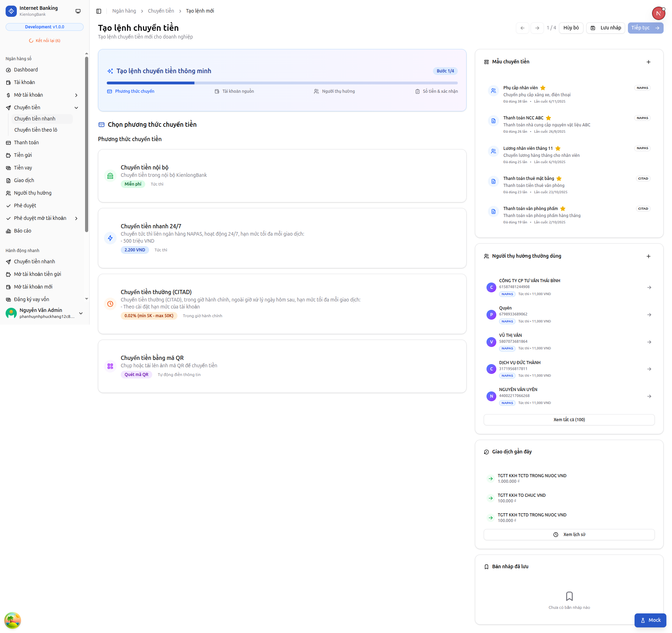The image size is (672, 633).
Task: Select Lương nhân viên tháng 11 template
Action: click(569, 155)
